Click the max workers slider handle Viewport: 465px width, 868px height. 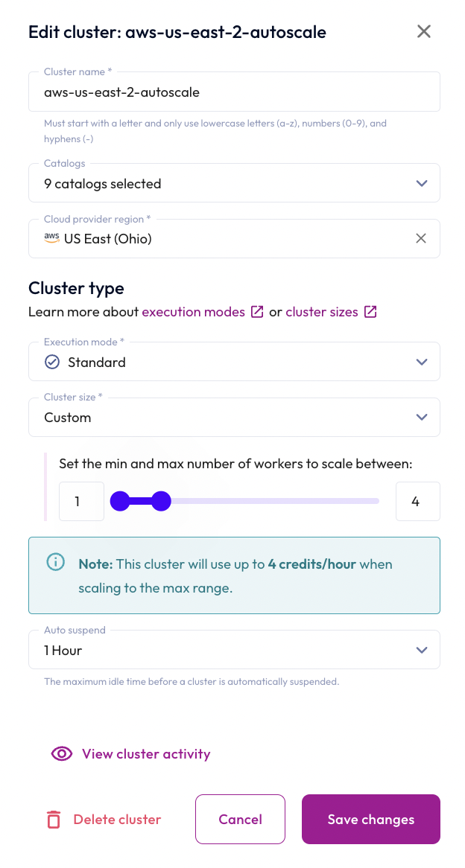pyautogui.click(x=161, y=502)
